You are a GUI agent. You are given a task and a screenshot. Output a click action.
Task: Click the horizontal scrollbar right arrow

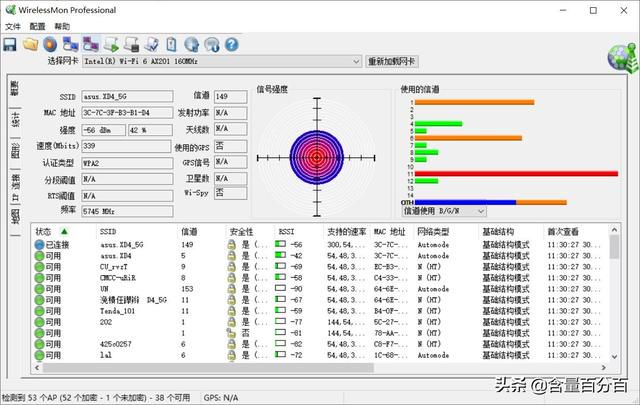coord(604,367)
